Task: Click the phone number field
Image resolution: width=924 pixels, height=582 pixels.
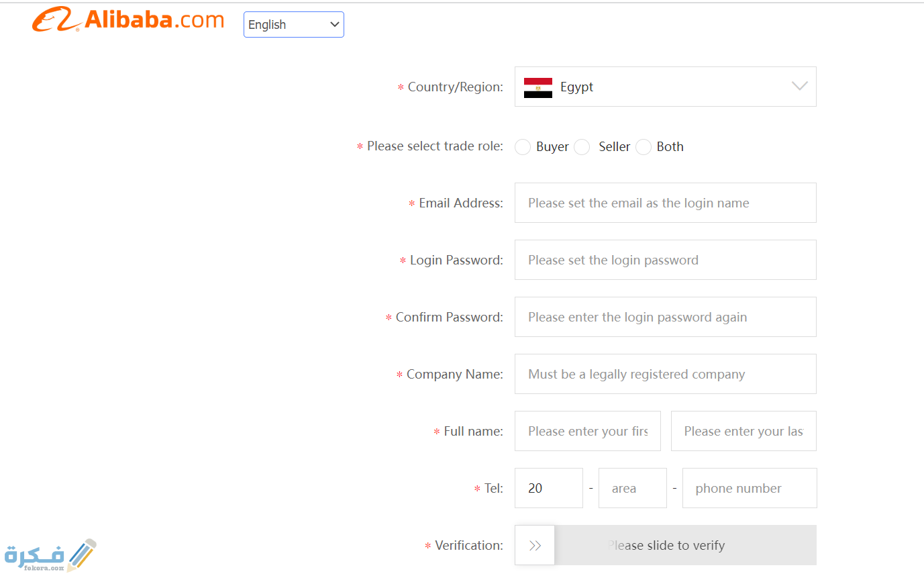Action: (750, 488)
